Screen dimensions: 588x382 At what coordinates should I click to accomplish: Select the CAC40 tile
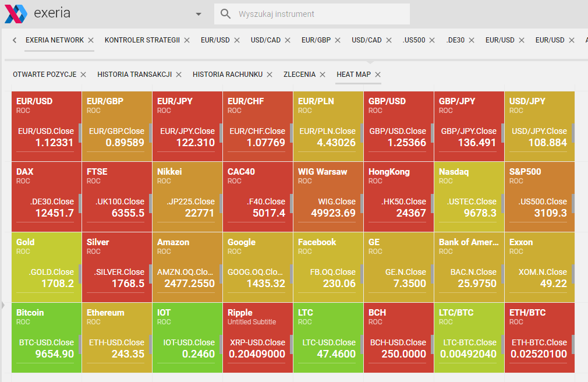click(x=258, y=197)
